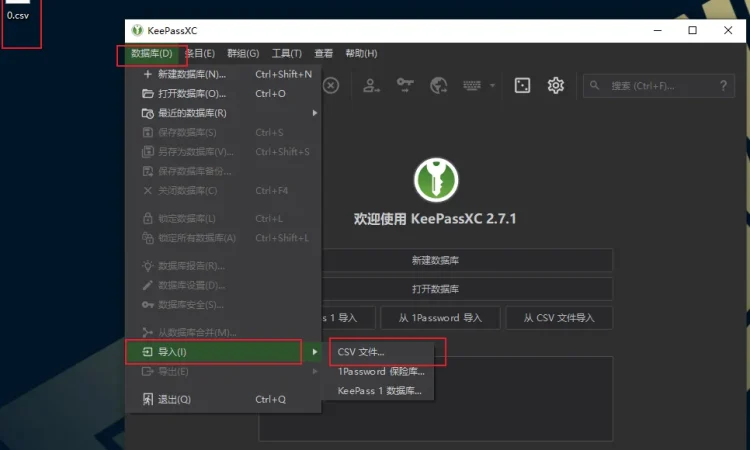Screen dimensions: 750x450
Task: Select 退出(Q) to quit KeePassXC
Action: [223, 399]
